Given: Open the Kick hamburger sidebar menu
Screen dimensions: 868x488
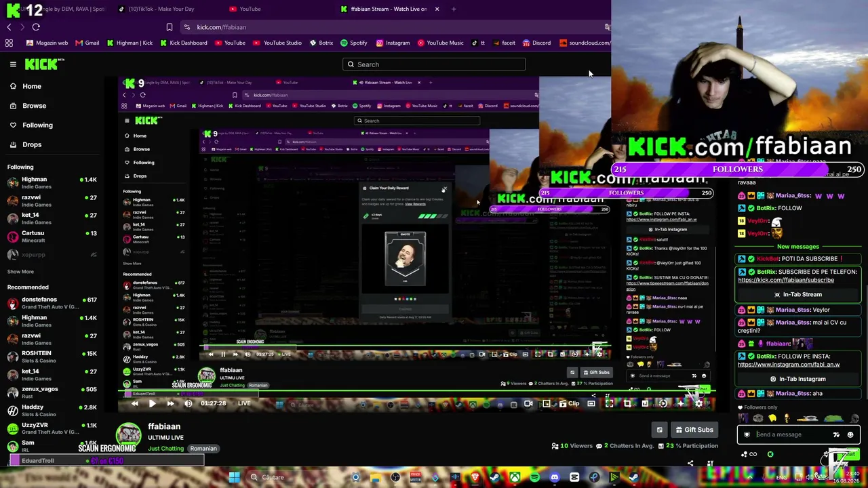Looking at the screenshot, I should (x=13, y=64).
